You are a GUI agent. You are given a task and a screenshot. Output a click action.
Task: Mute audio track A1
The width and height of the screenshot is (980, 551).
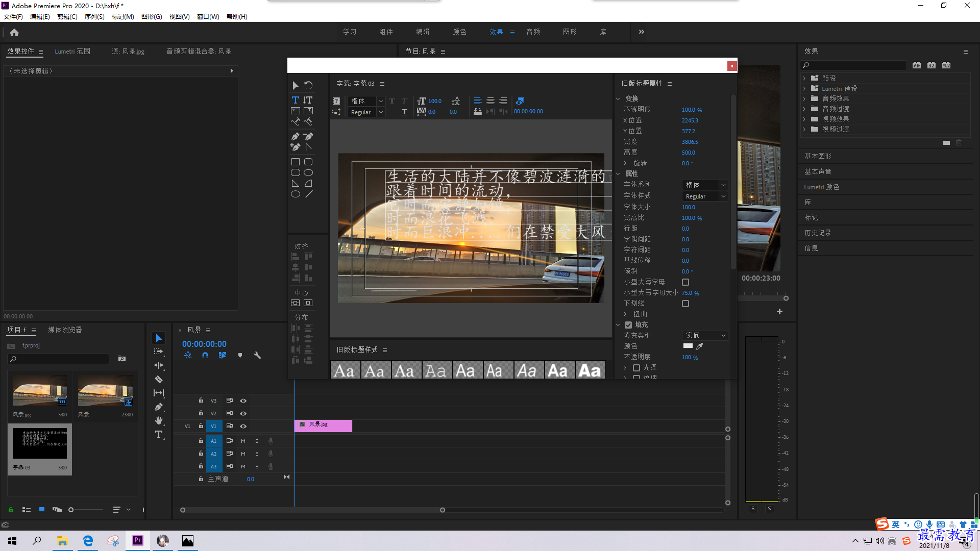(x=243, y=441)
